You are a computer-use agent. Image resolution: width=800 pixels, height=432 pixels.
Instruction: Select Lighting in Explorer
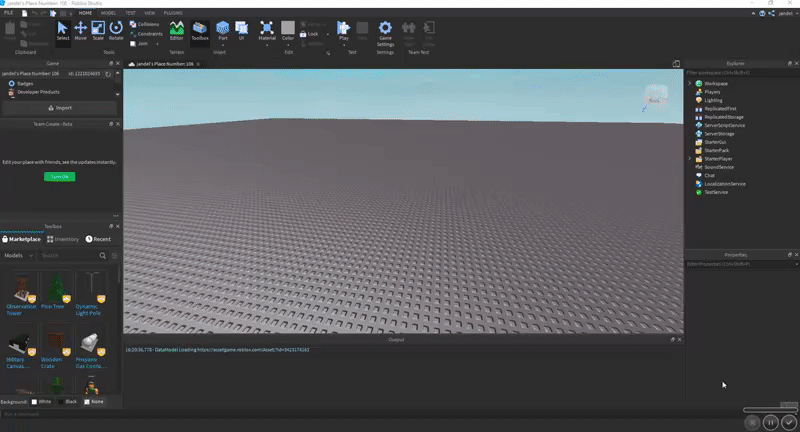pos(713,100)
